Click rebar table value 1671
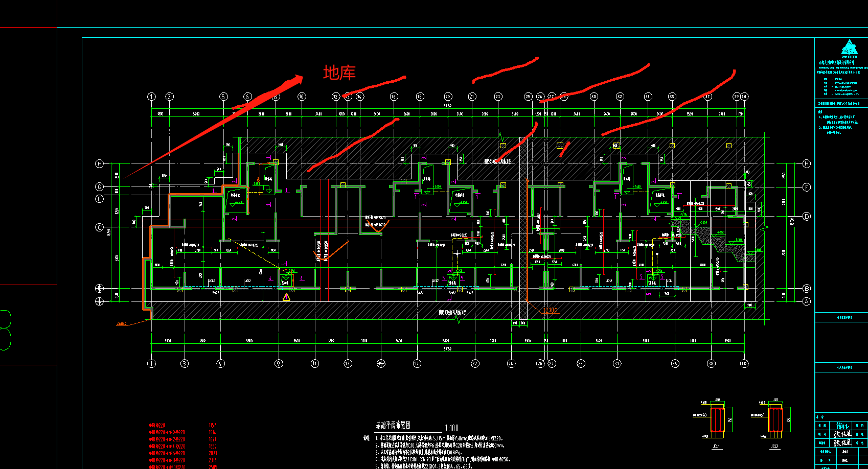This screenshot has height=469, width=868. 213,439
